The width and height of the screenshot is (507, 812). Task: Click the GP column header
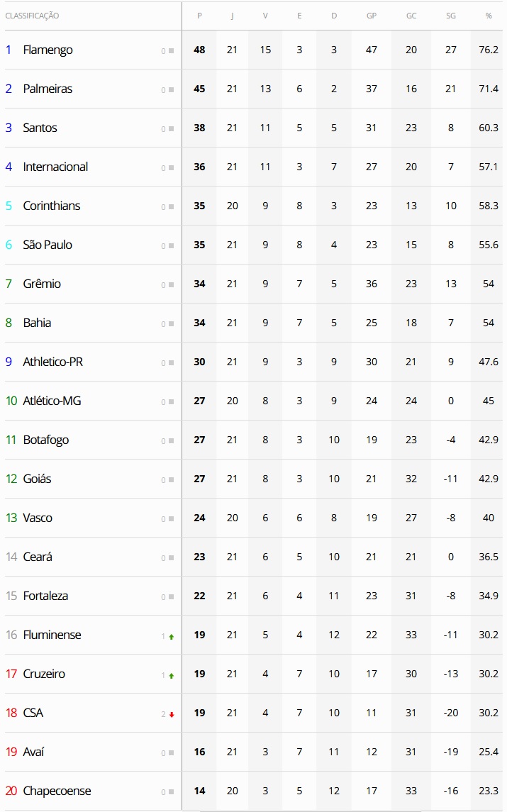(x=372, y=16)
